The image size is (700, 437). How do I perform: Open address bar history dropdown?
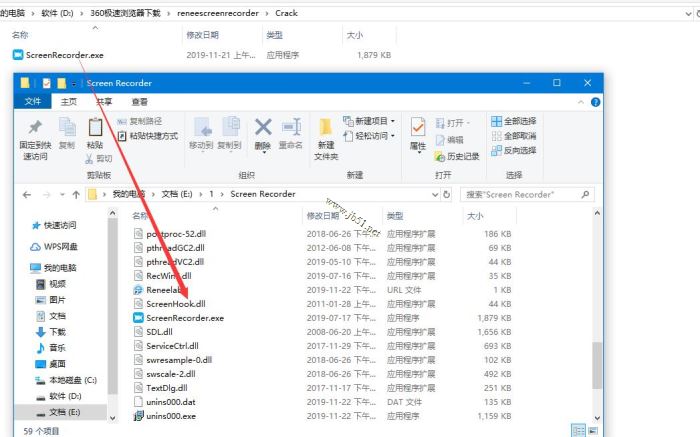[435, 195]
